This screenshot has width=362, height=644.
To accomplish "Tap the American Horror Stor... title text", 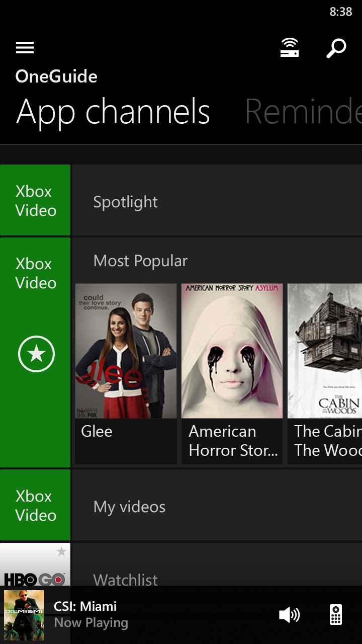I will click(x=233, y=441).
